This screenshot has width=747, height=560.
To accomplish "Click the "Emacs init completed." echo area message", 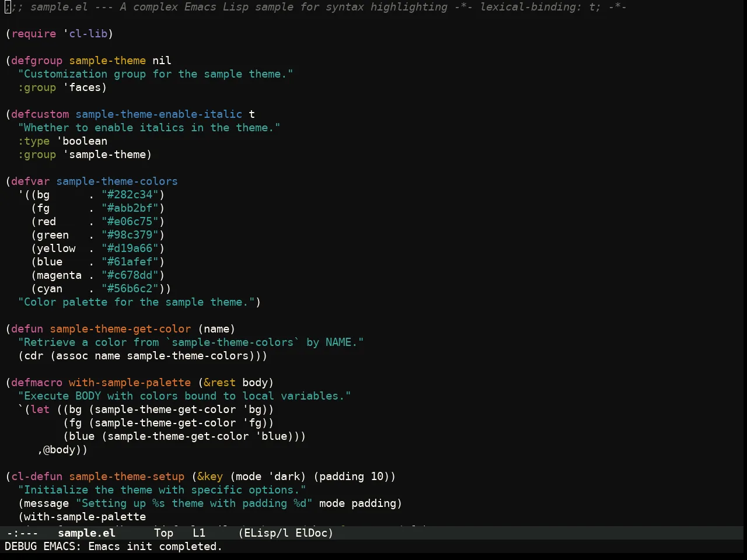I will click(x=155, y=547).
